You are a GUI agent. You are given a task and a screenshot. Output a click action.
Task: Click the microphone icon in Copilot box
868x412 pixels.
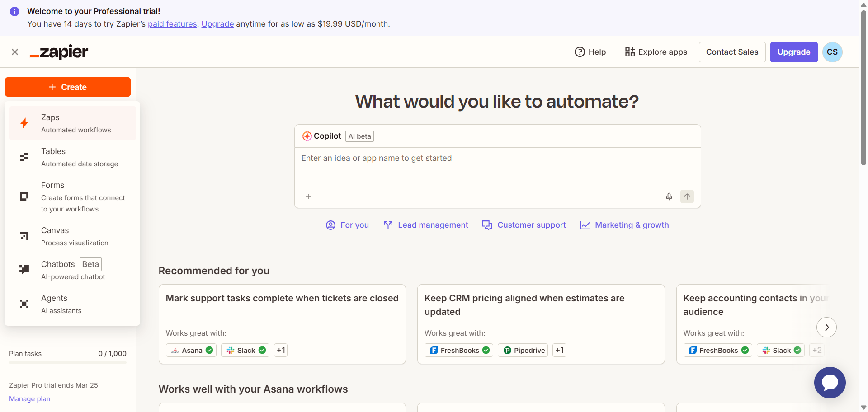point(669,197)
